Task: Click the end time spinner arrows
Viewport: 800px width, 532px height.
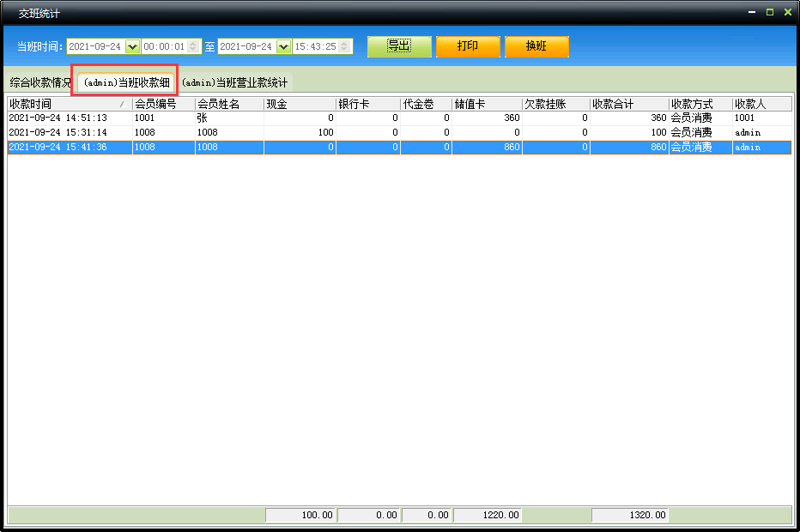Action: [344, 47]
